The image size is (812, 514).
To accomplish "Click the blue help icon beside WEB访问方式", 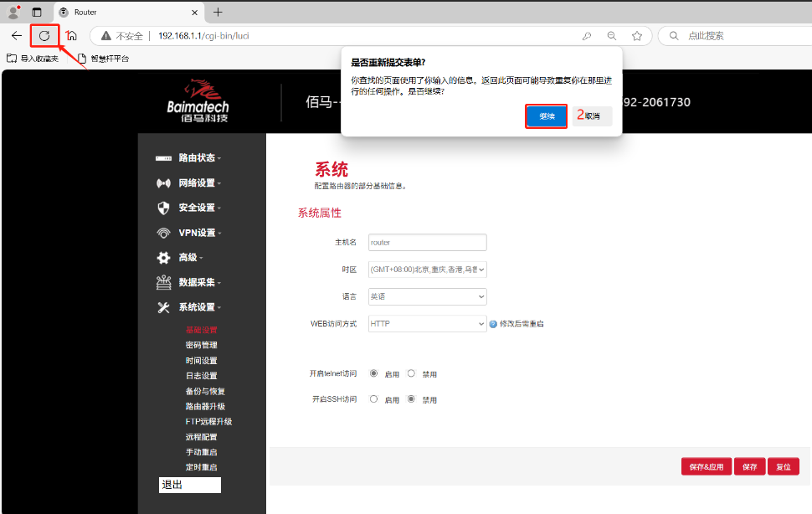I will tap(493, 324).
